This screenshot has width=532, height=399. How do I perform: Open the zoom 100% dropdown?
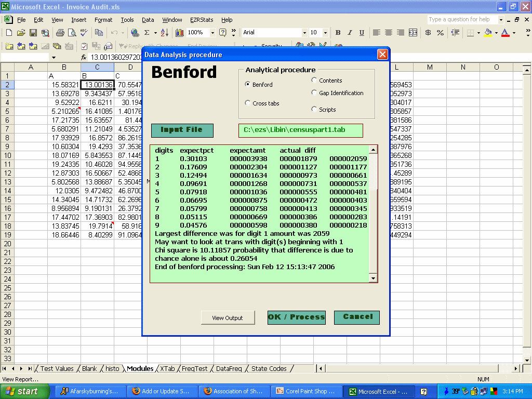[212, 33]
